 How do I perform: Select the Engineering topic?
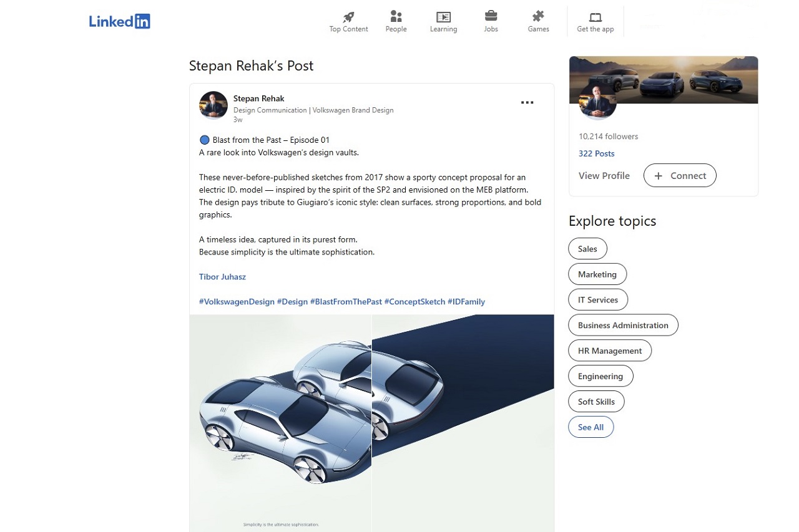click(x=600, y=377)
